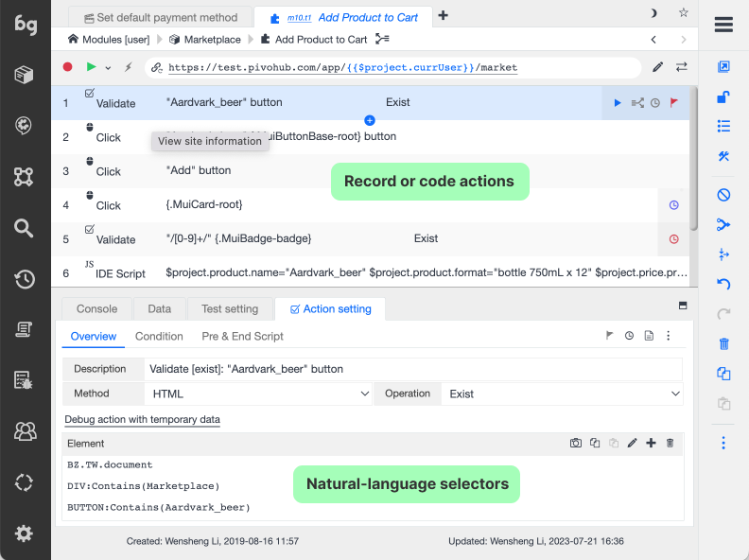Viewport: 749px width, 560px height.
Task: Click Marketplace in the breadcrumb
Action: point(213,40)
